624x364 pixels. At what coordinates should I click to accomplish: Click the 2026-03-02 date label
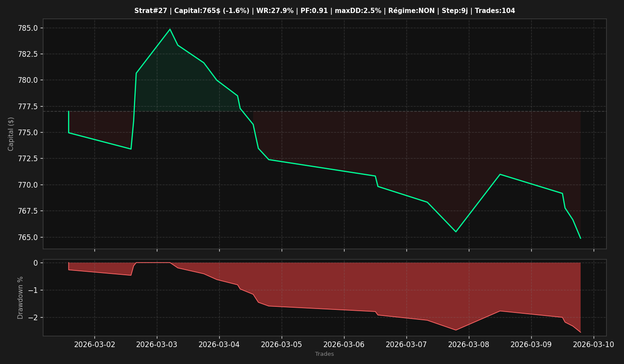pos(94,344)
